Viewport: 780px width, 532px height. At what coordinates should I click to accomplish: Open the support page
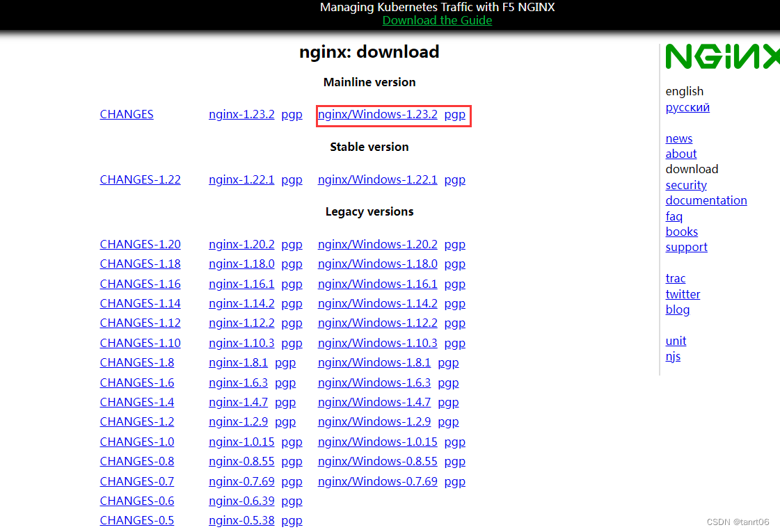pos(687,247)
